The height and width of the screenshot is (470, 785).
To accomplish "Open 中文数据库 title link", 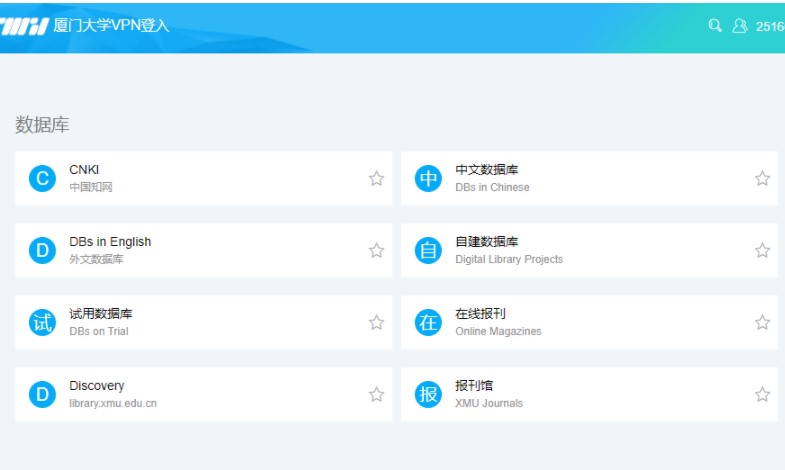I will pyautogui.click(x=487, y=170).
